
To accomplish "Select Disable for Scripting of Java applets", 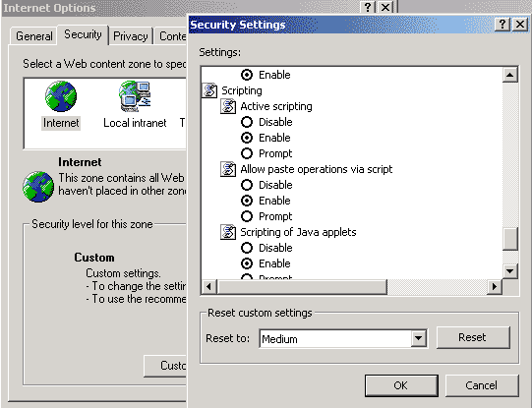I will coord(247,248).
